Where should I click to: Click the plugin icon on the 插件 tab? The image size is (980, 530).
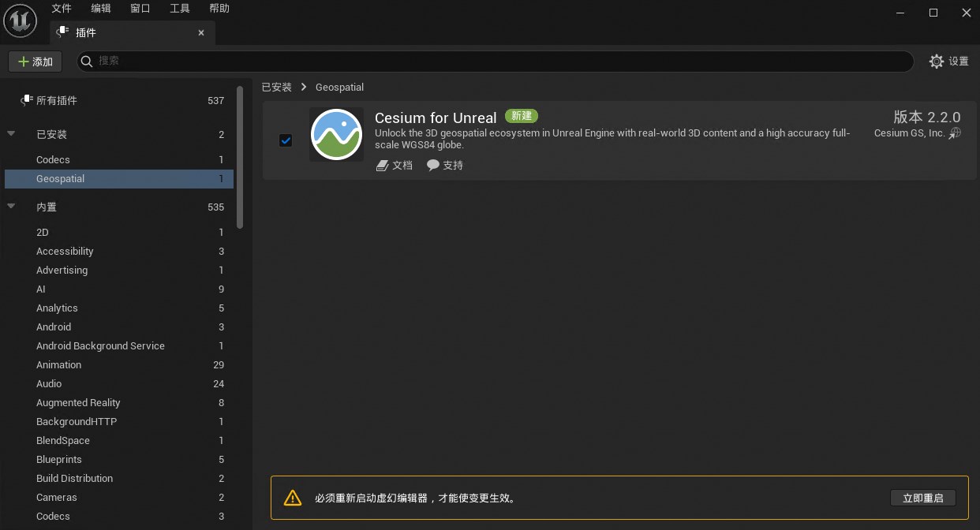[x=64, y=33]
